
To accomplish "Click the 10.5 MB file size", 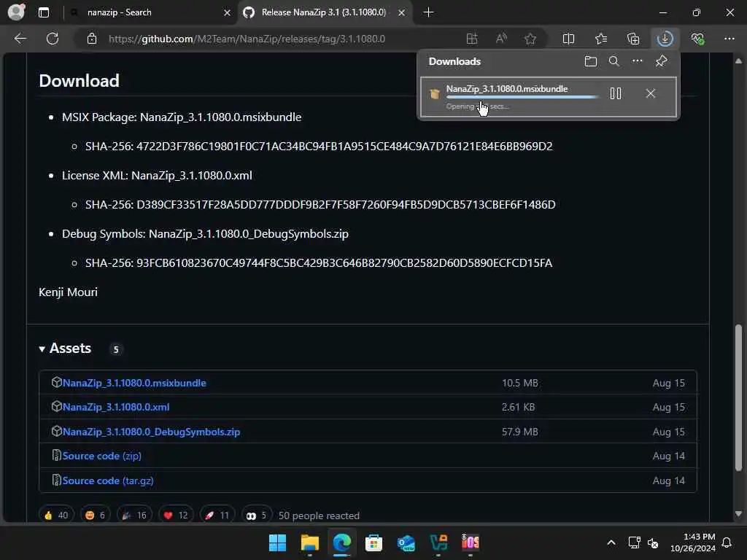I will point(519,383).
